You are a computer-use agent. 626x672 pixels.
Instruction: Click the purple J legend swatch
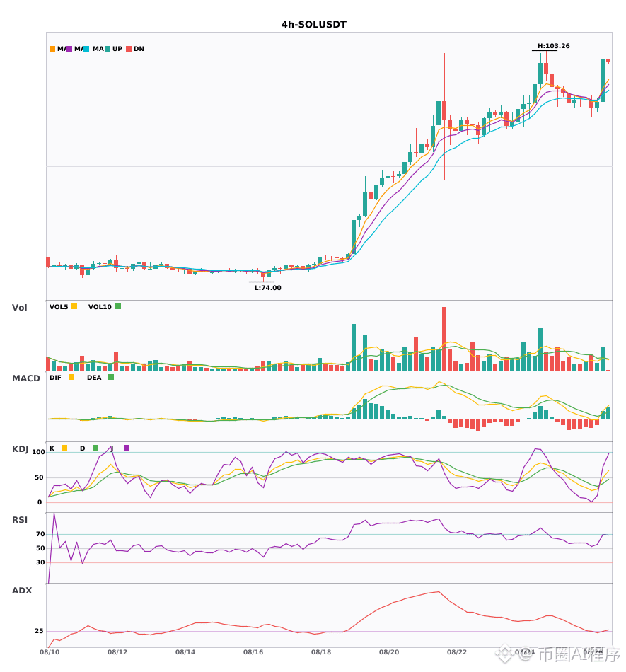pos(127,448)
